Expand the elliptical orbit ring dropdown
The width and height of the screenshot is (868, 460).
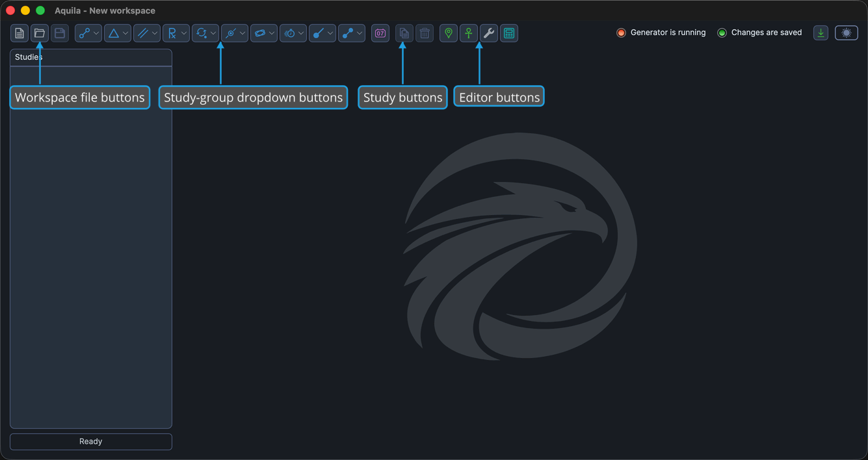coord(264,33)
